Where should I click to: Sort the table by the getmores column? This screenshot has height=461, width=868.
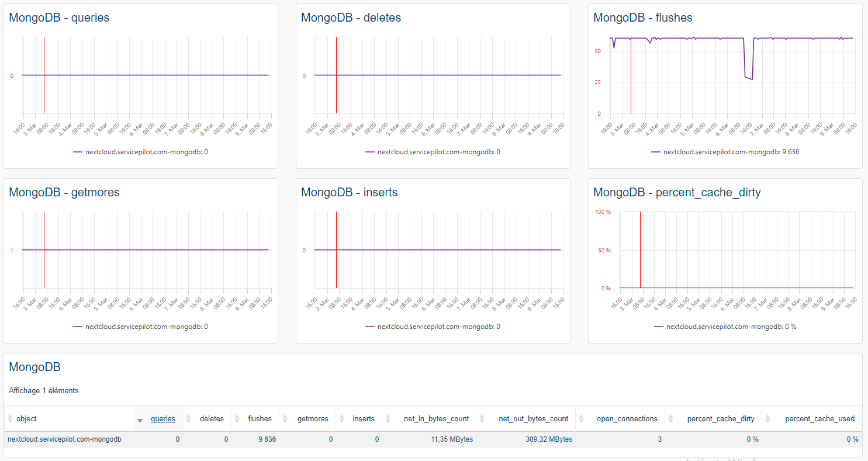(x=313, y=418)
